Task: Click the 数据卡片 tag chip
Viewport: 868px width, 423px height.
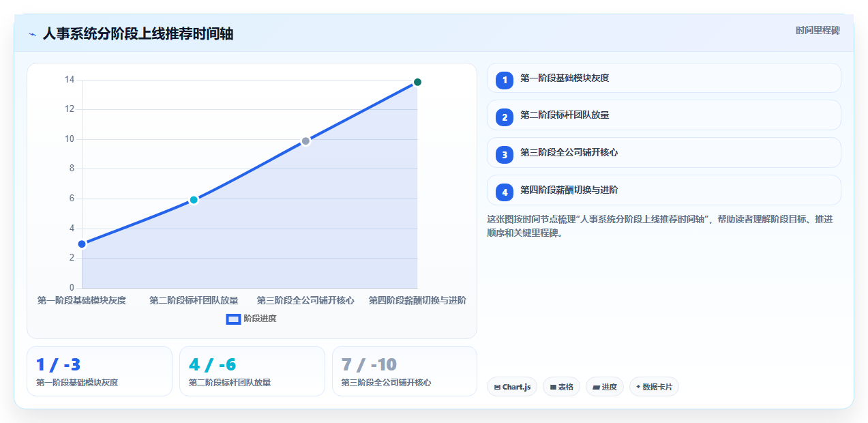Action: click(654, 387)
